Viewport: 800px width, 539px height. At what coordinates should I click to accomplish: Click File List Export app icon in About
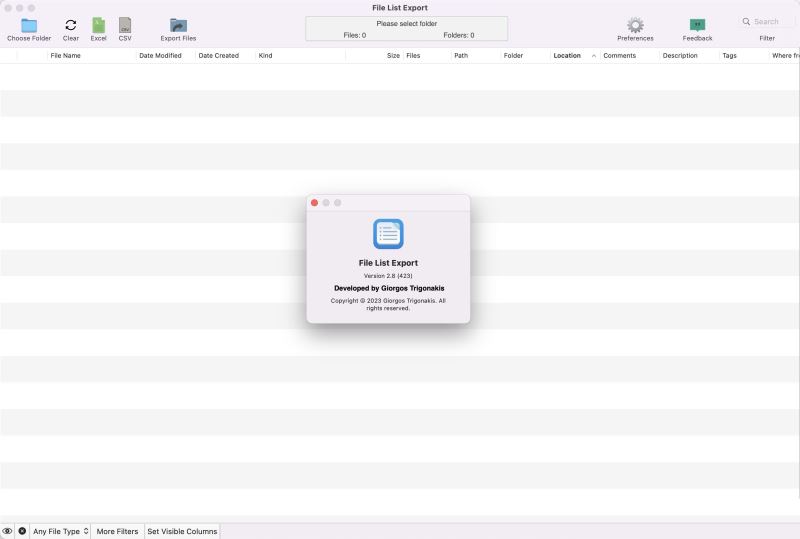pos(388,234)
